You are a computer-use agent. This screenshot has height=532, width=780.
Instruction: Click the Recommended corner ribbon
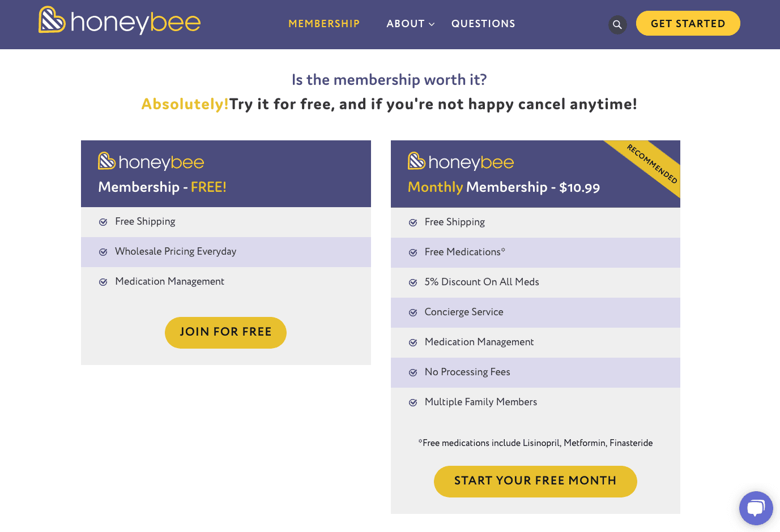[653, 164]
